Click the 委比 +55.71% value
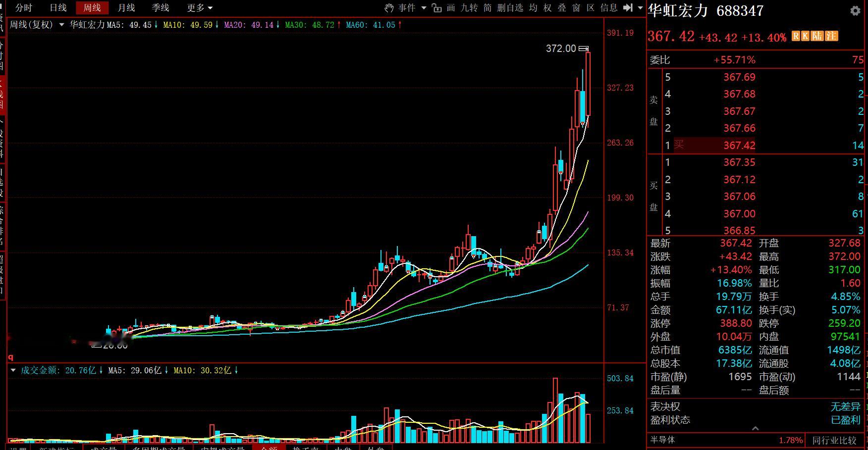The image size is (868, 450). pos(734,60)
